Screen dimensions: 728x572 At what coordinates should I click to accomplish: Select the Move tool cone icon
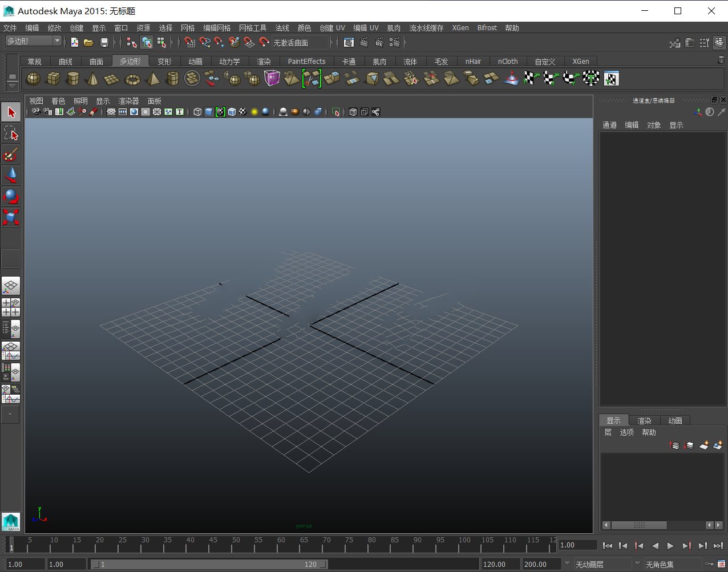tap(11, 176)
